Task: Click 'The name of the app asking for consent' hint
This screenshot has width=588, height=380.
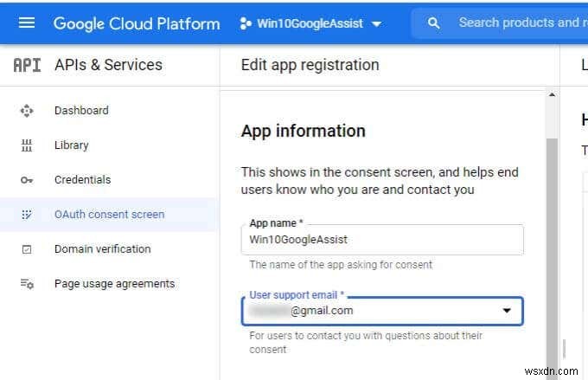Action: point(341,265)
